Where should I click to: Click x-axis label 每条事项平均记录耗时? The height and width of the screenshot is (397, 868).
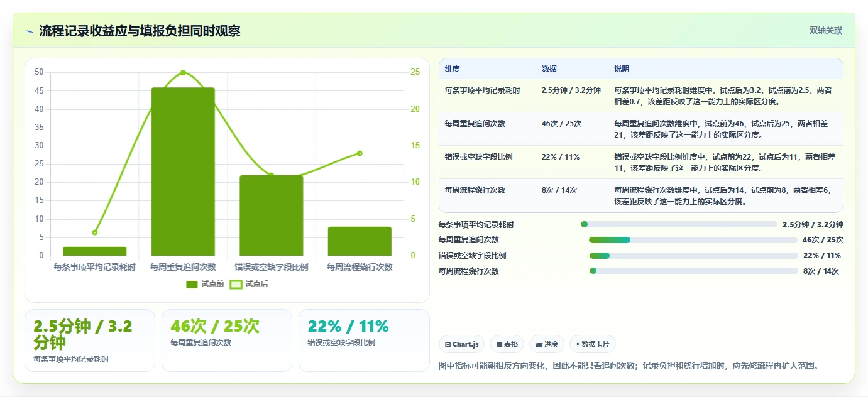95,267
